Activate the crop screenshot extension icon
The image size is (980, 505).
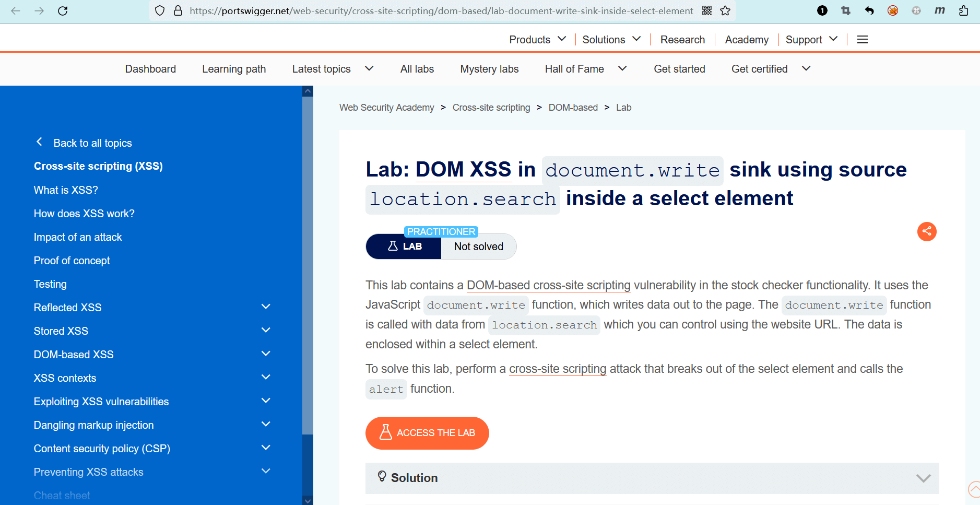846,10
